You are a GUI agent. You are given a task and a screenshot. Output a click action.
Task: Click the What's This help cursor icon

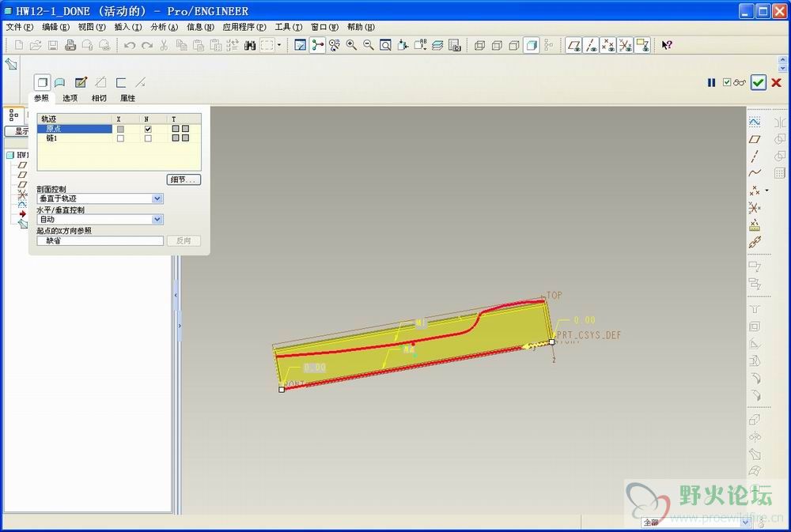click(667, 45)
